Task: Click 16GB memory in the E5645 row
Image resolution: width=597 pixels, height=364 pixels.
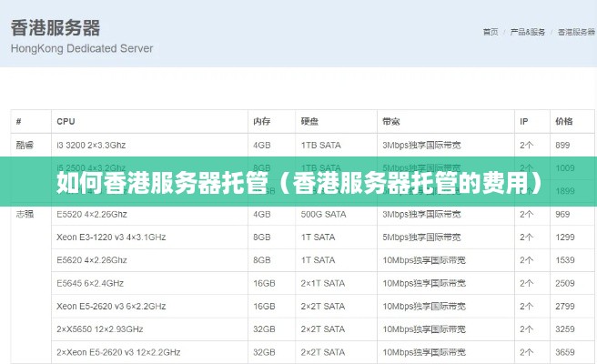Action: pos(264,283)
